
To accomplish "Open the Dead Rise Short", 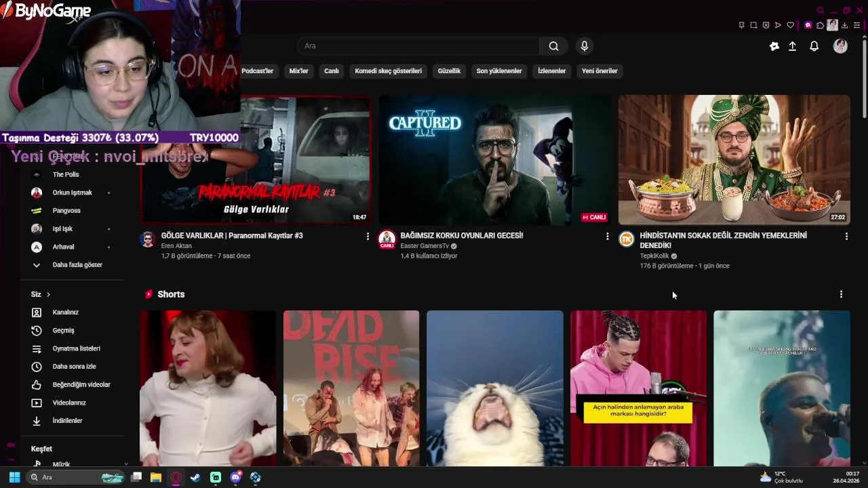I will tap(351, 388).
